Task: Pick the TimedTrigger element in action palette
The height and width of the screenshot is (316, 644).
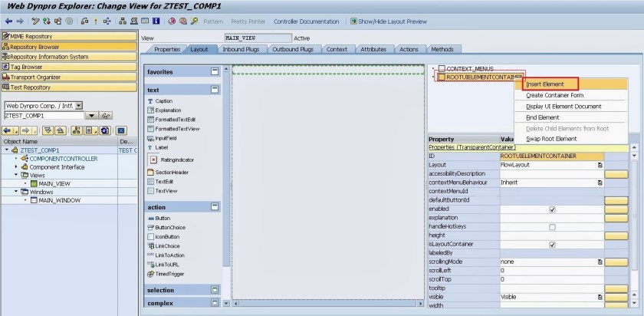Action: [x=166, y=274]
